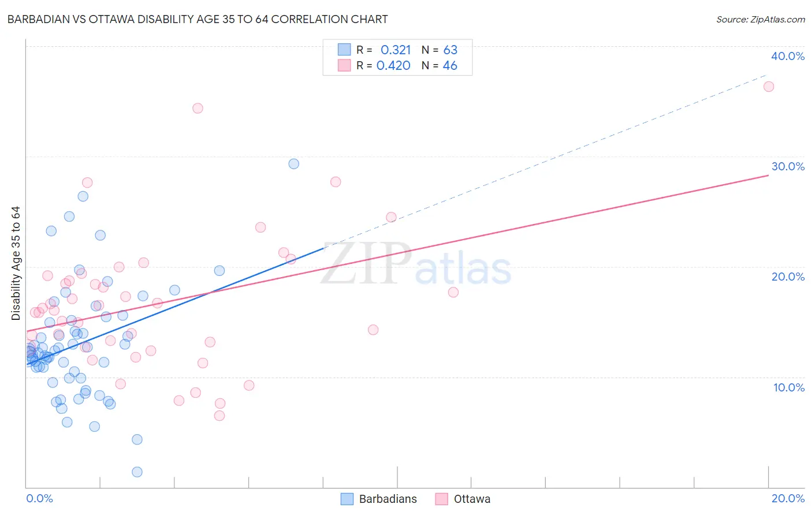
Task: Click the 20.0% x-axis label
Action: pyautogui.click(x=788, y=498)
